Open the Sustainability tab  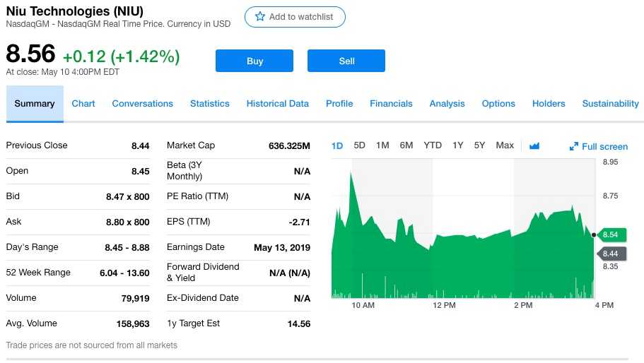(610, 104)
